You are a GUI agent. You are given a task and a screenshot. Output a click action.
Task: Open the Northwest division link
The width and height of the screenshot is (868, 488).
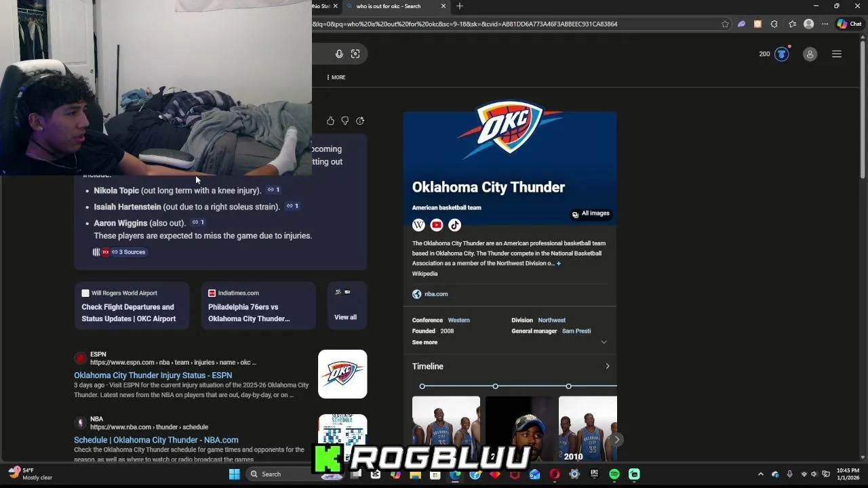pyautogui.click(x=551, y=320)
